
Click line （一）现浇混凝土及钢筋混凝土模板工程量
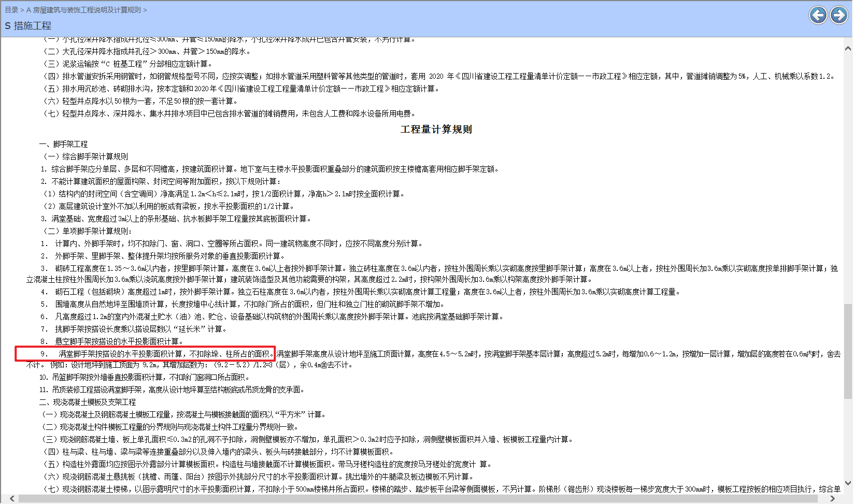point(184,414)
